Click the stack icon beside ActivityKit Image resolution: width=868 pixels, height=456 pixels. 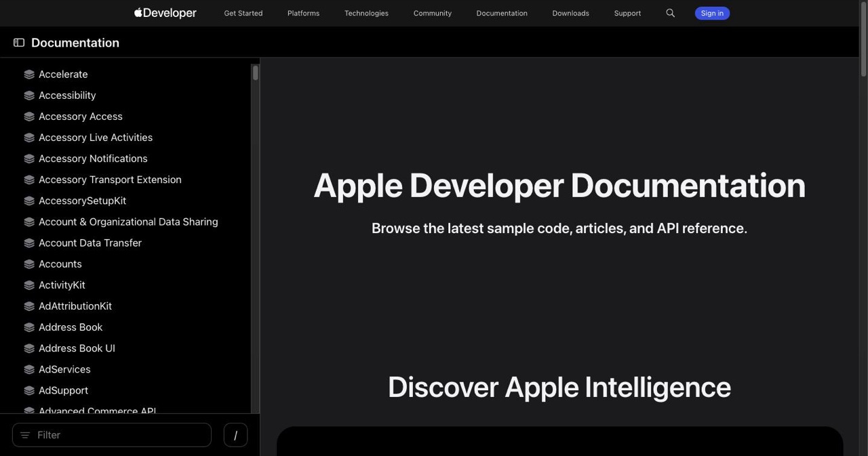29,285
